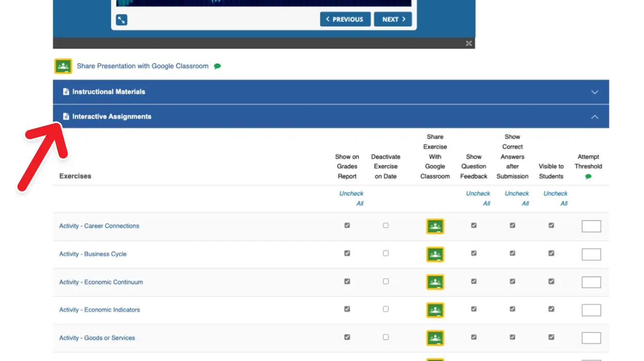Click the expand-presentation arrows icon
This screenshot has height=361, width=644.
tap(122, 20)
